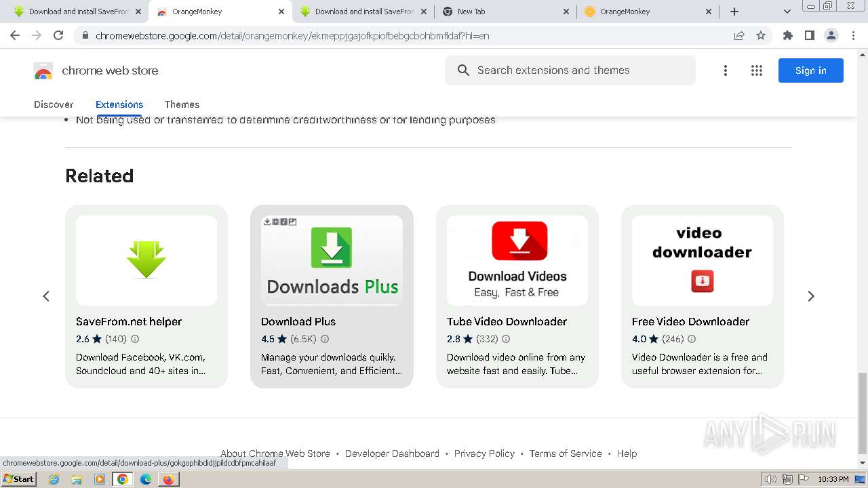This screenshot has width=868, height=488.
Task: Open the Help link in footer
Action: coord(627,453)
